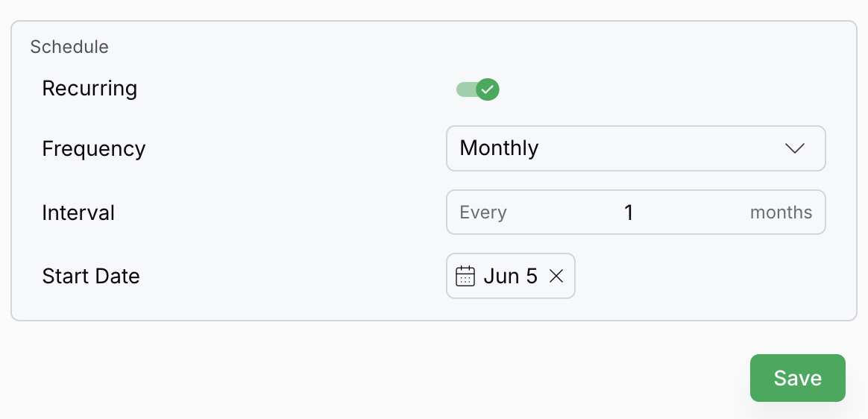Toggle the Recurring switch off
Screen dimensions: 868x419
(477, 89)
